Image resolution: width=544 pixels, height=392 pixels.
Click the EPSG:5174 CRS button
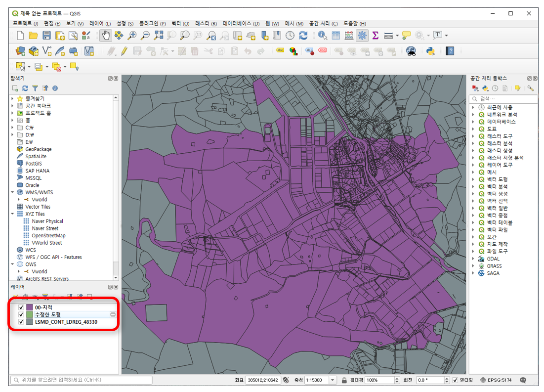(x=496, y=380)
